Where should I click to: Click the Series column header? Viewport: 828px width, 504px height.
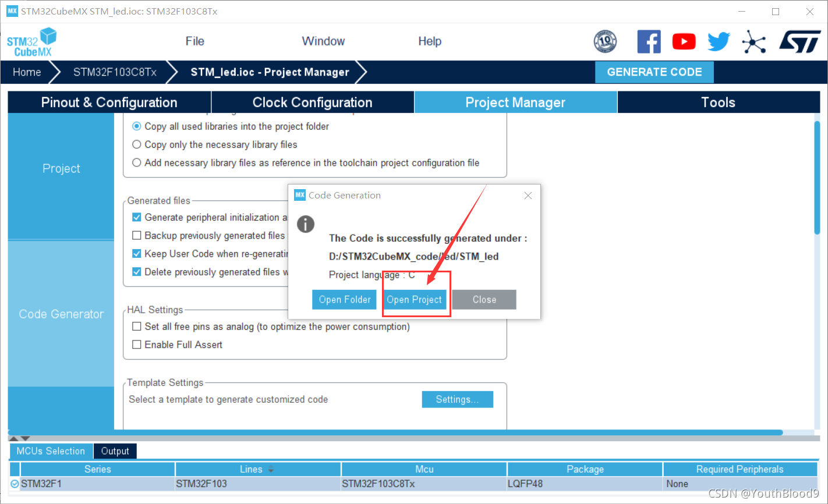click(x=98, y=469)
